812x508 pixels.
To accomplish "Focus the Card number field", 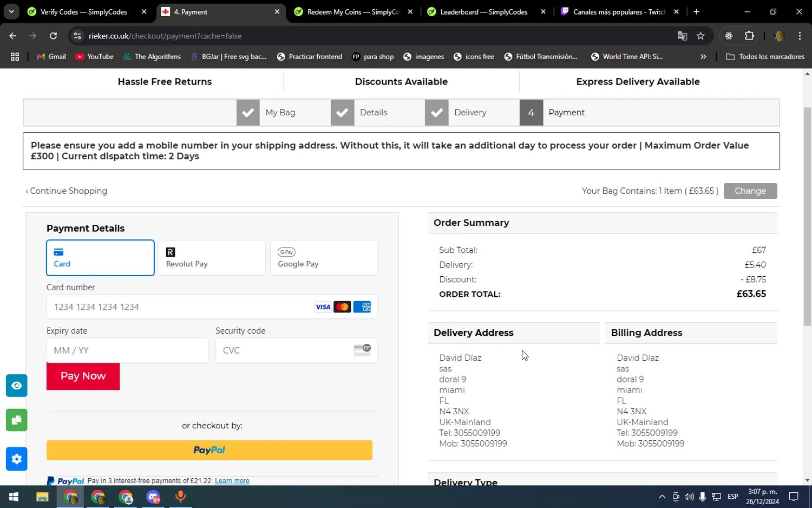I will (x=212, y=307).
